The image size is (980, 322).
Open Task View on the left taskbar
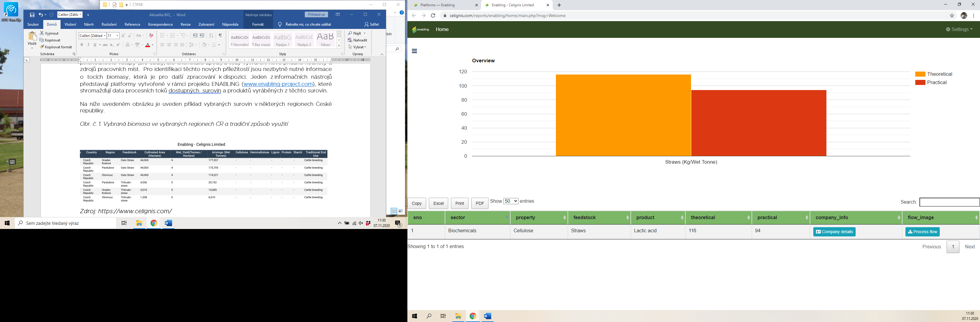(124, 223)
